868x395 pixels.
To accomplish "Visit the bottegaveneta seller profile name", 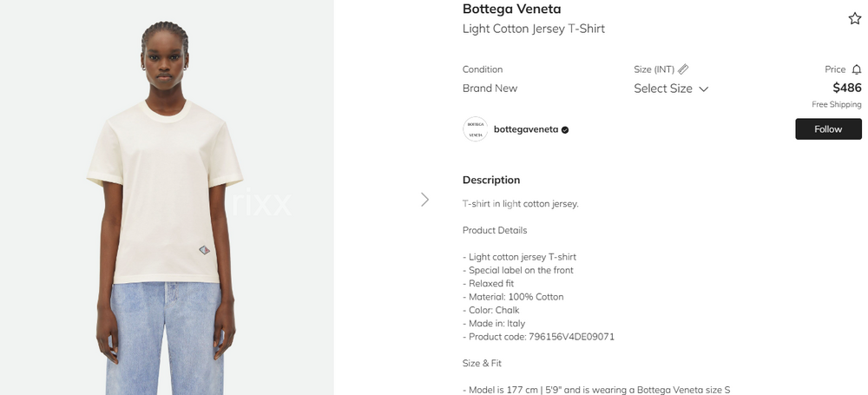I will (526, 129).
